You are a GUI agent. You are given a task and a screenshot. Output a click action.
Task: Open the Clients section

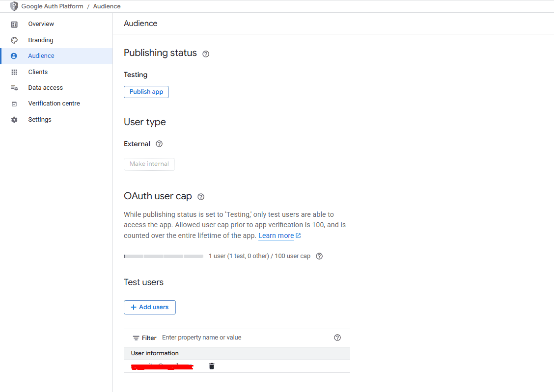38,72
